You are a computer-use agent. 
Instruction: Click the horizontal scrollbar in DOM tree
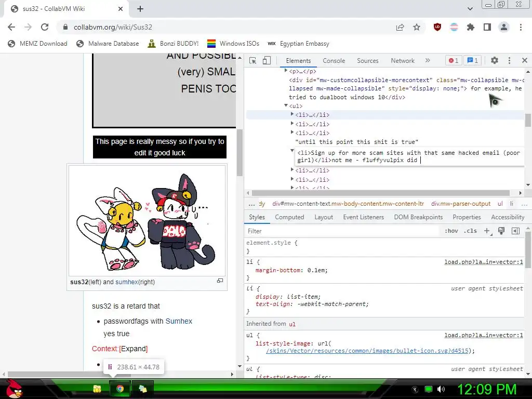point(381,193)
